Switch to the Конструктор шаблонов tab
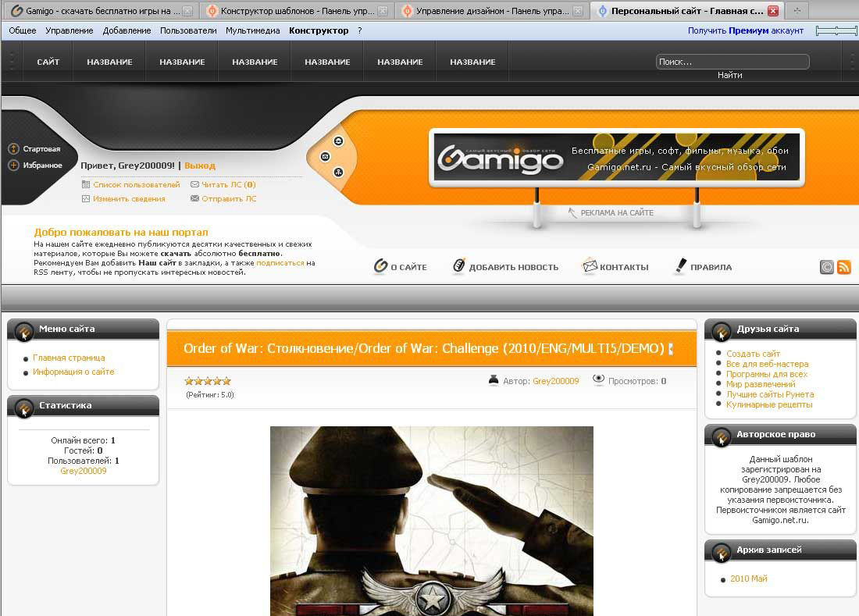 [297, 10]
